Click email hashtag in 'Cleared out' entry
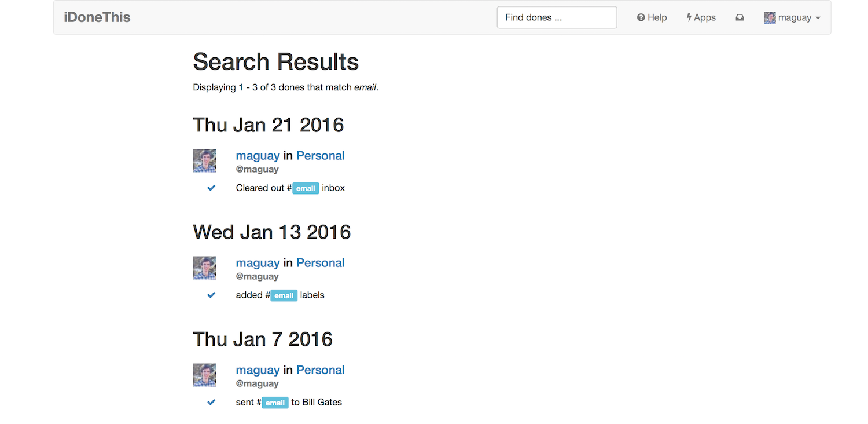 pyautogui.click(x=306, y=188)
